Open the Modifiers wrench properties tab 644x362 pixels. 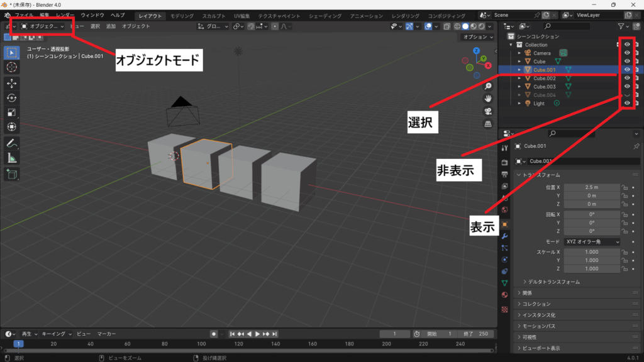click(x=504, y=236)
